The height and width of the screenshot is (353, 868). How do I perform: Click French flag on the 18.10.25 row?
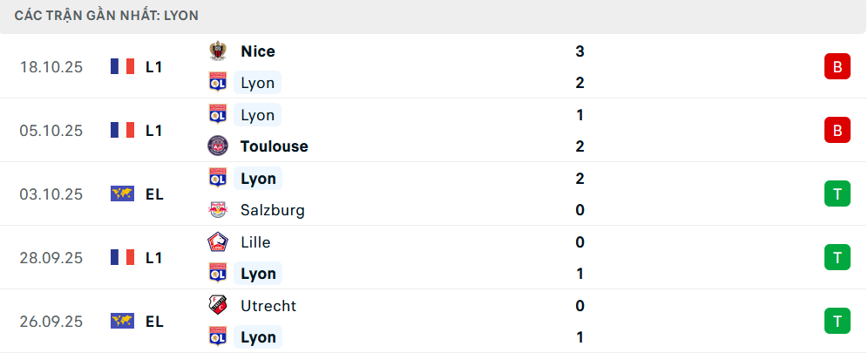[x=122, y=66]
